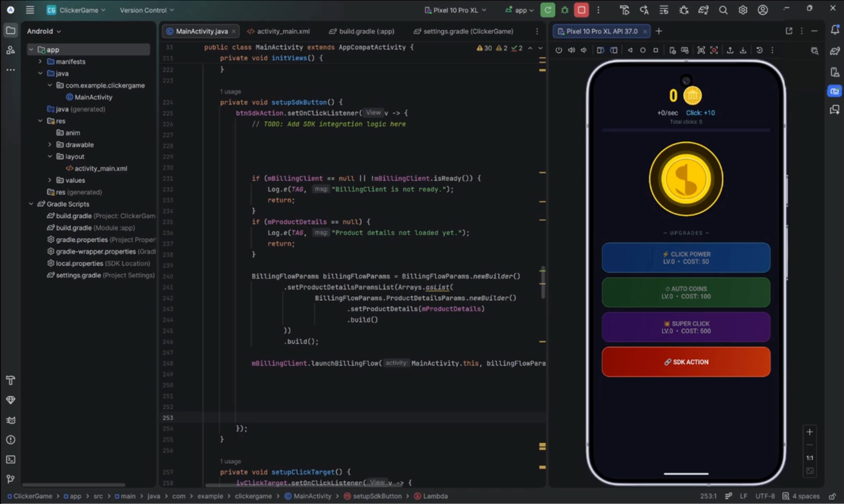Click emulator power button icon
844x504 pixels.
(x=559, y=50)
